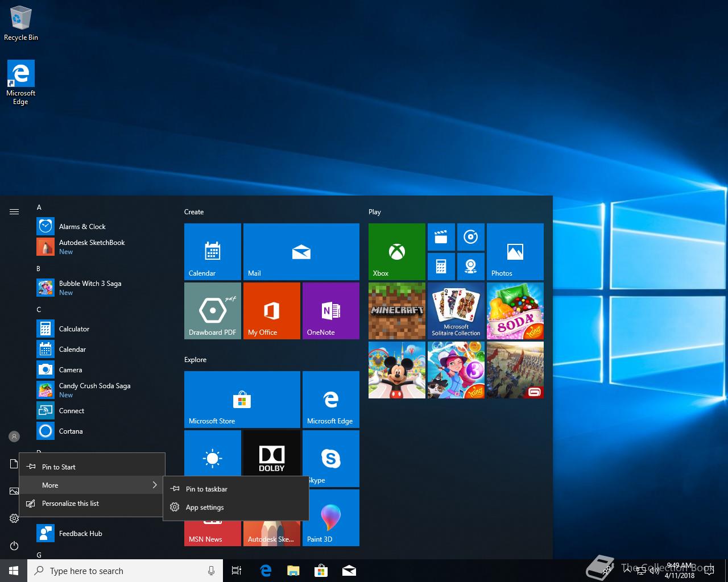Open the Movies & TV small tile
The width and height of the screenshot is (728, 582).
[x=441, y=237]
